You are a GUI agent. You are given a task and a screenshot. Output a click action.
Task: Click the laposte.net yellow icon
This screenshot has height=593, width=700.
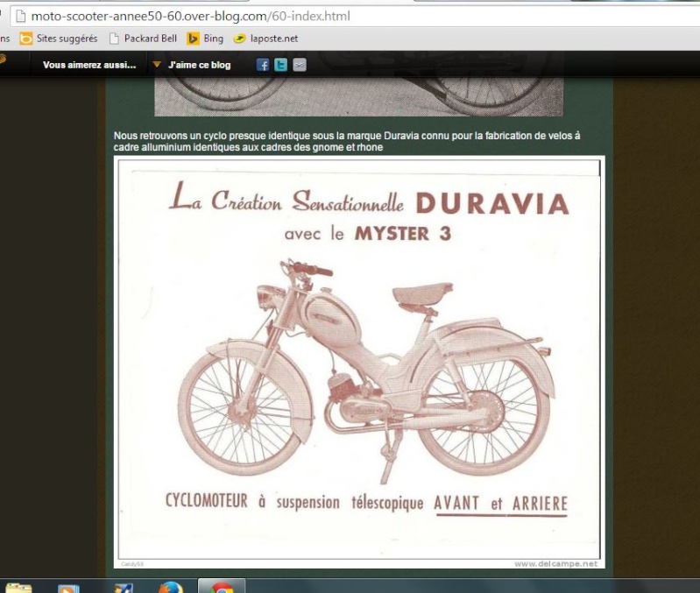pyautogui.click(x=240, y=39)
